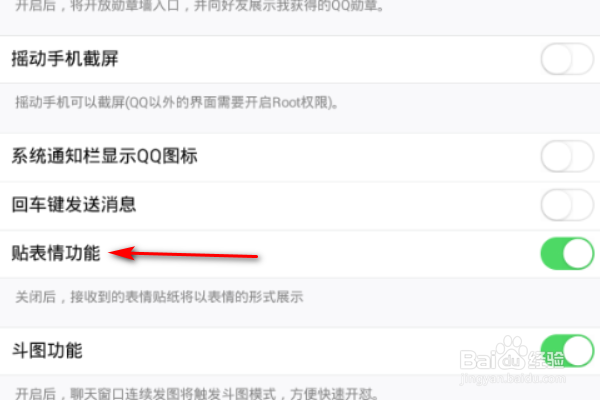This screenshot has width=600, height=400.
Task: Select the 摇动手机截屏 setting label
Action: coord(65,59)
